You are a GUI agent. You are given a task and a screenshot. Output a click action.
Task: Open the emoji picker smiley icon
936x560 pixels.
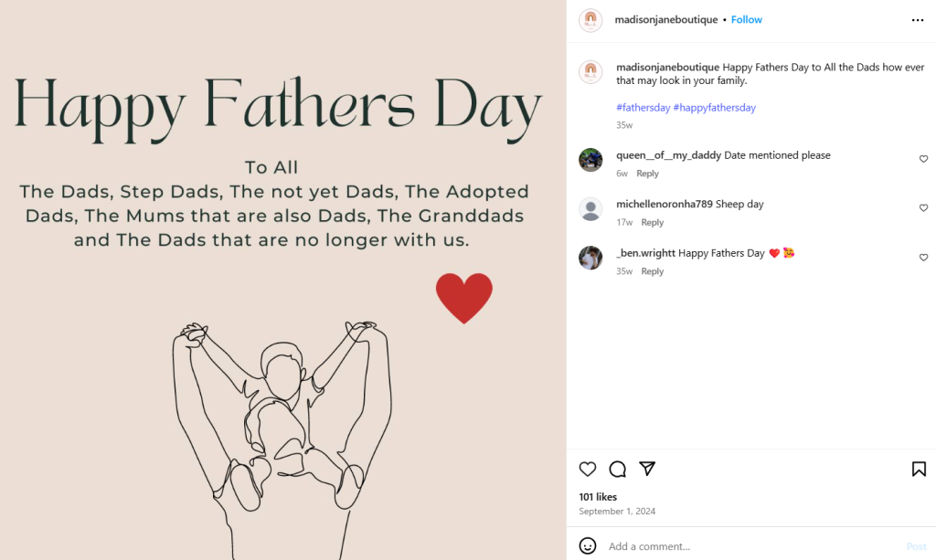pos(588,545)
